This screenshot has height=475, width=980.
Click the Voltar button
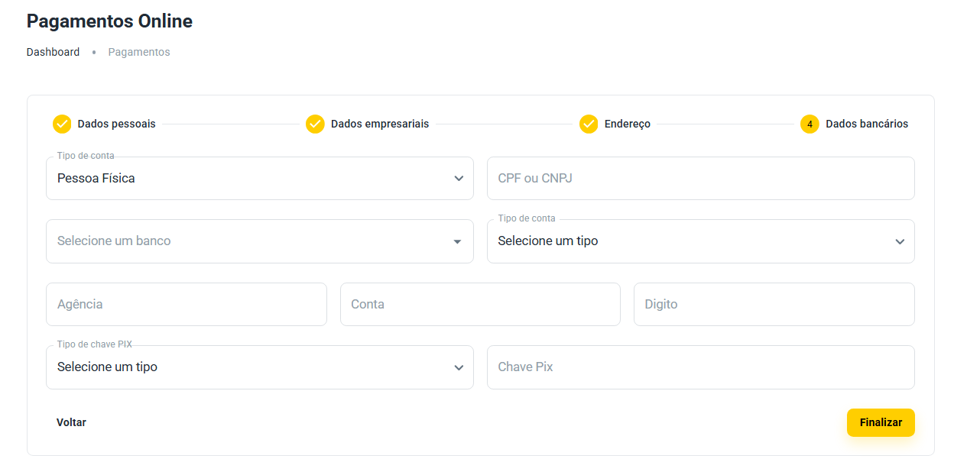tap(71, 422)
